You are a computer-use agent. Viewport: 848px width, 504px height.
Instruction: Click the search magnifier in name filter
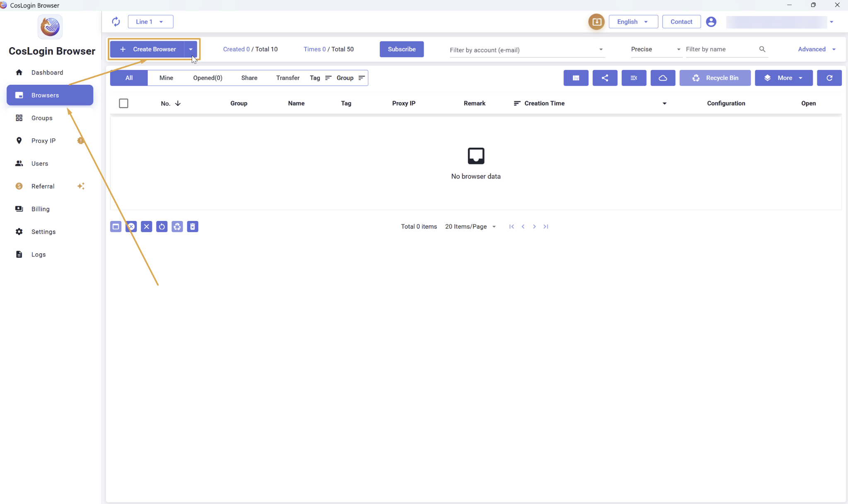point(762,49)
